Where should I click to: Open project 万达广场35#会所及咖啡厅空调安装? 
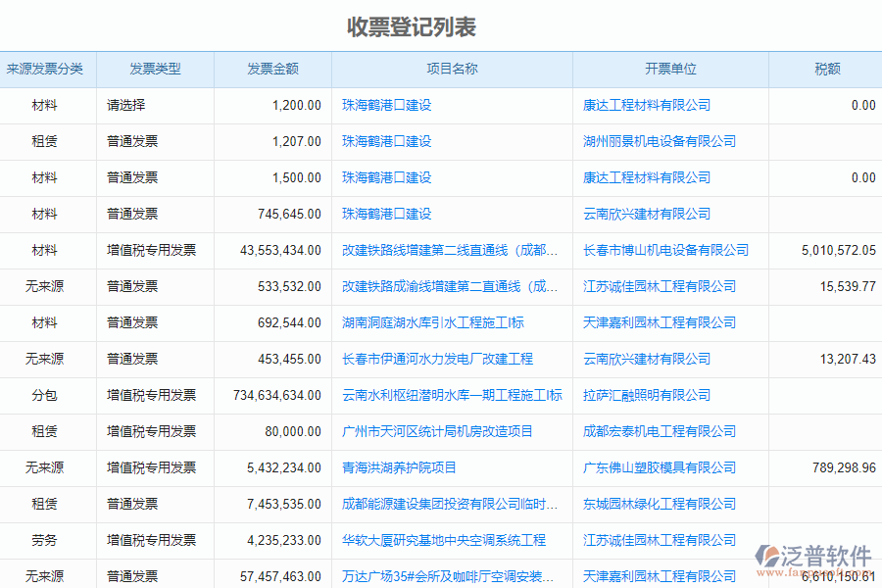(x=444, y=576)
